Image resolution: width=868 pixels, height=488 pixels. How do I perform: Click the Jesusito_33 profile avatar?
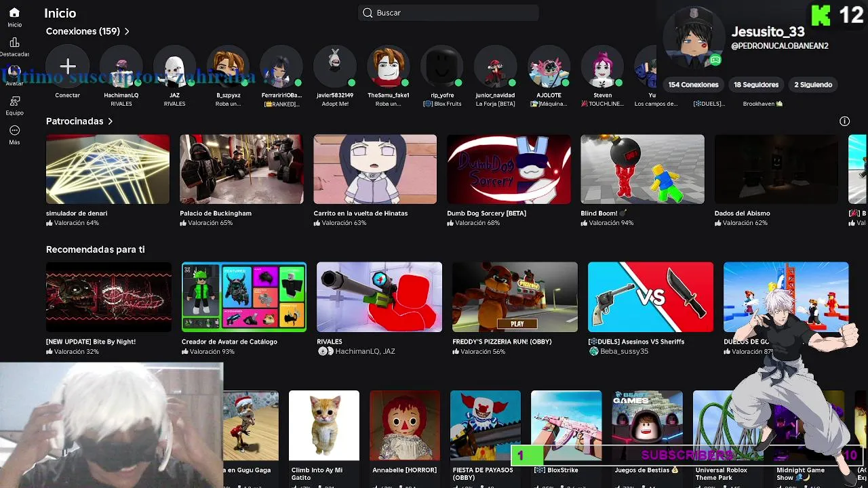pyautogui.click(x=693, y=37)
